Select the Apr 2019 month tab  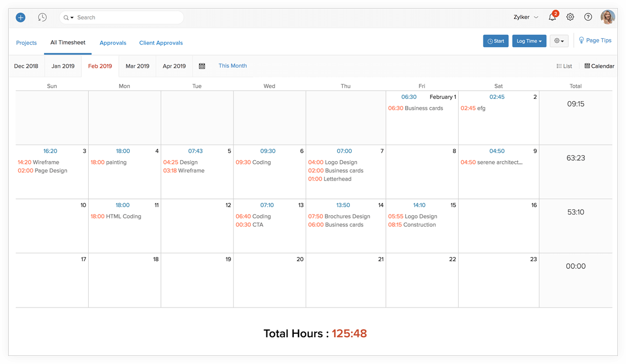[x=174, y=66]
